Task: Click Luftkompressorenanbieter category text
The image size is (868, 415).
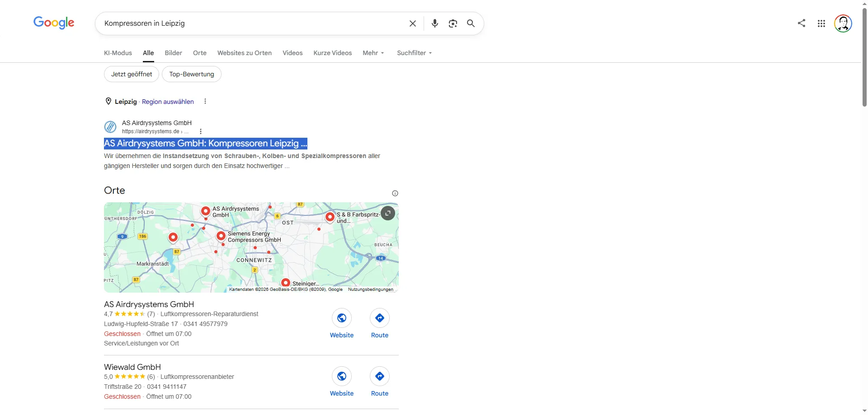Action: (197, 377)
